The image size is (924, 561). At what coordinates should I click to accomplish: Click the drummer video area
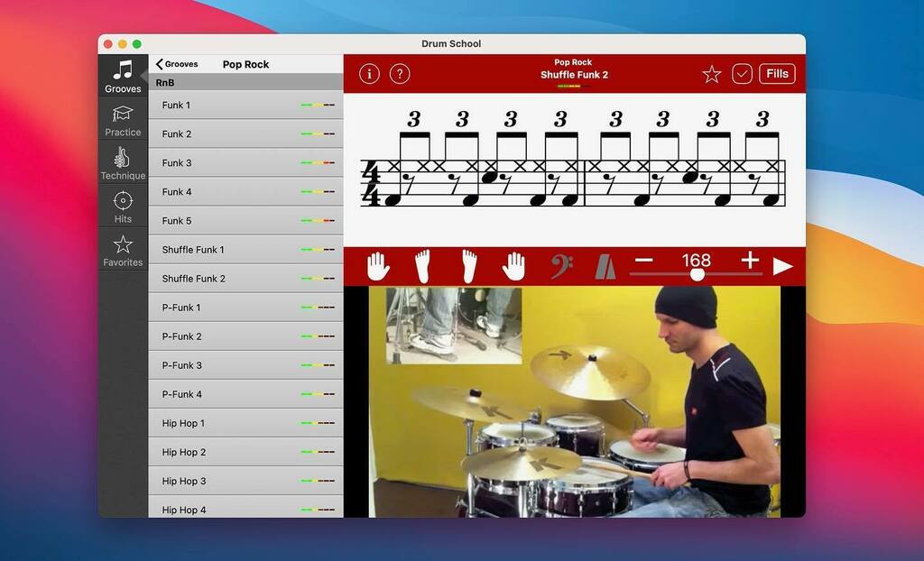click(575, 402)
